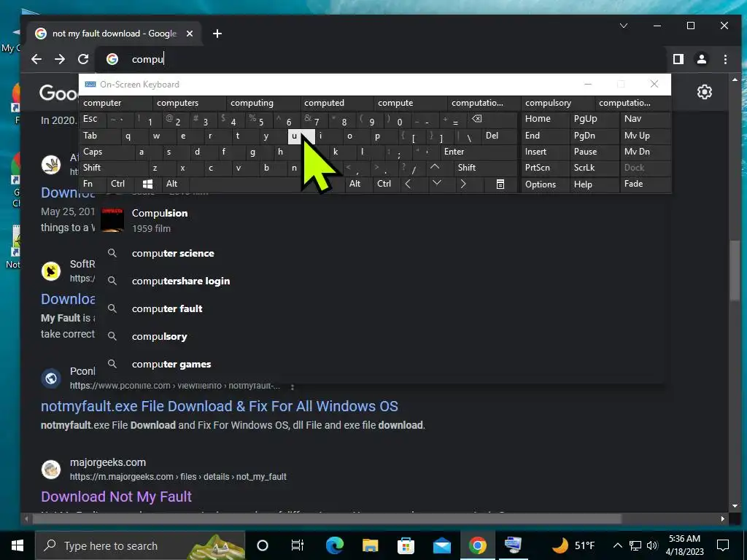This screenshot has height=560, width=747.
Task: Open the Chrome profile icon
Action: point(702,59)
